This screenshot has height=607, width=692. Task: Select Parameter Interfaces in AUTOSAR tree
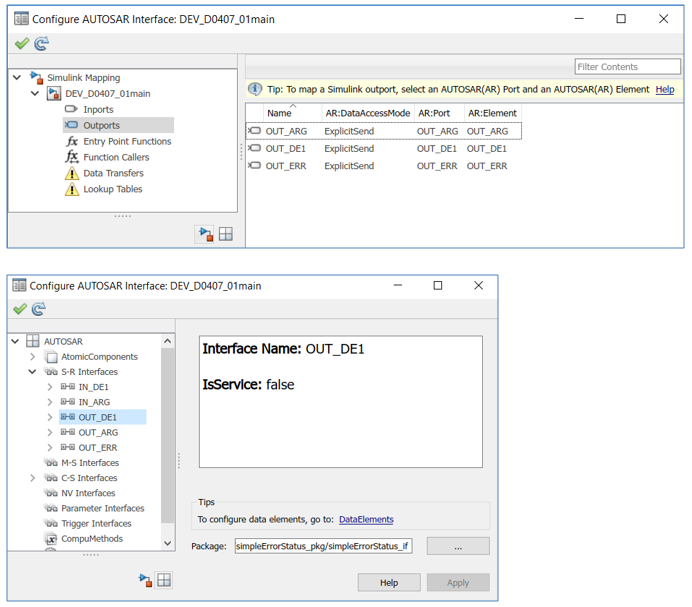[x=102, y=508]
